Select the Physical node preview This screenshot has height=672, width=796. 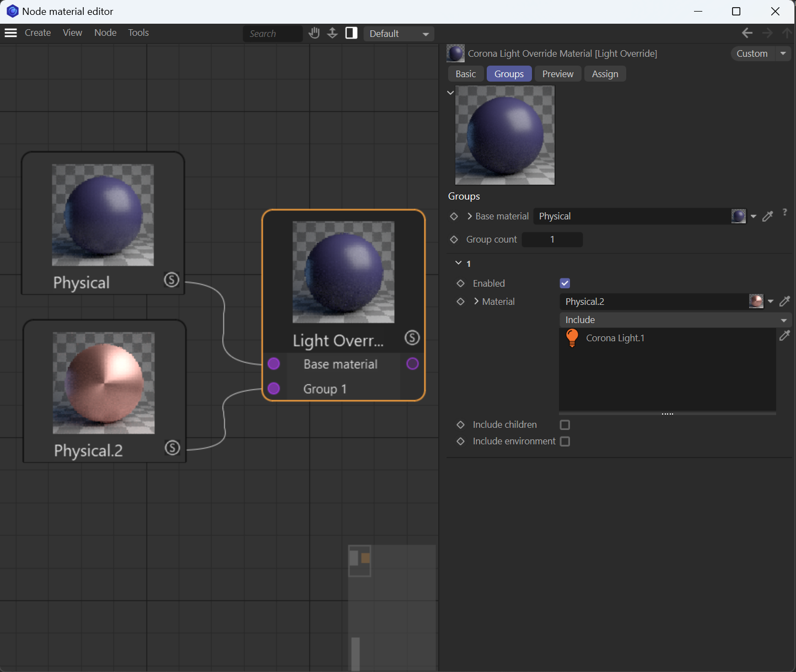(x=103, y=215)
